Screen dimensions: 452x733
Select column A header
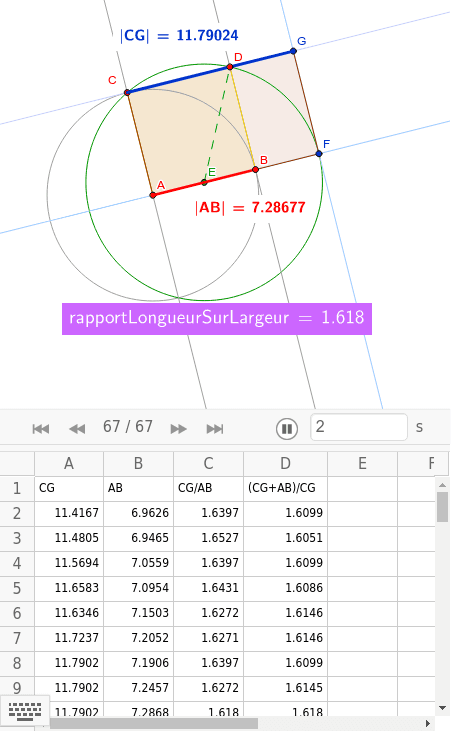point(69,463)
